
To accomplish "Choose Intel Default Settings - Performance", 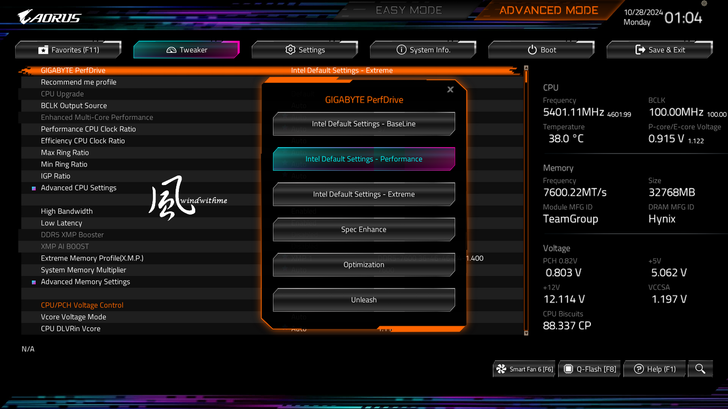I will 364,159.
